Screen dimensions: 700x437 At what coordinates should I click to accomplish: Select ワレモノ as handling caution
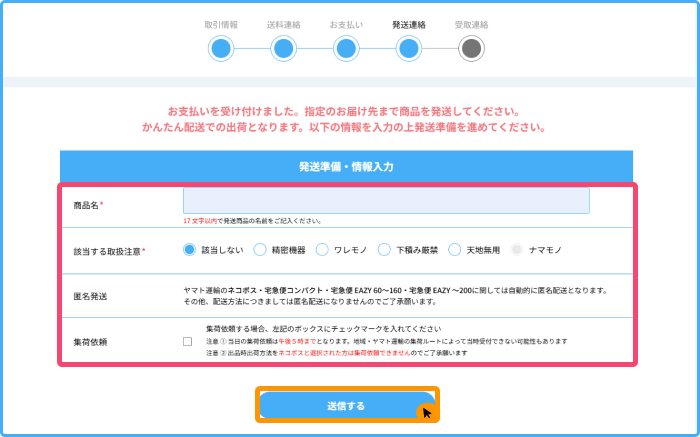(323, 250)
